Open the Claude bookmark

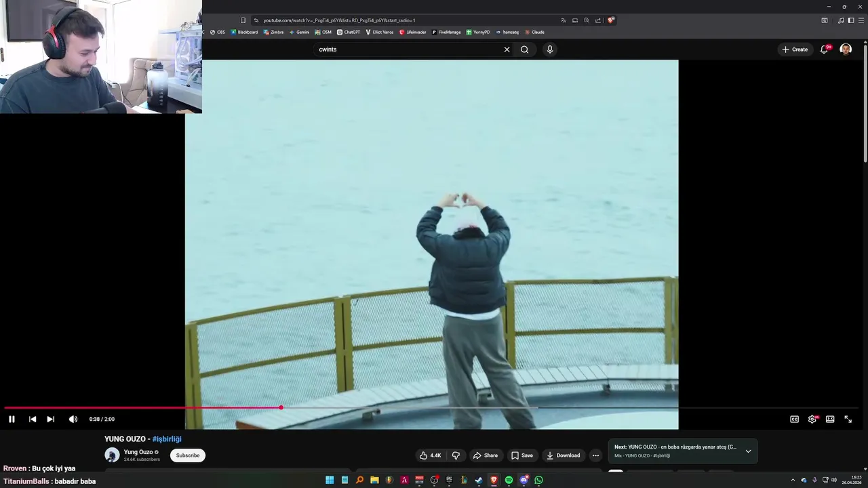[x=534, y=32]
